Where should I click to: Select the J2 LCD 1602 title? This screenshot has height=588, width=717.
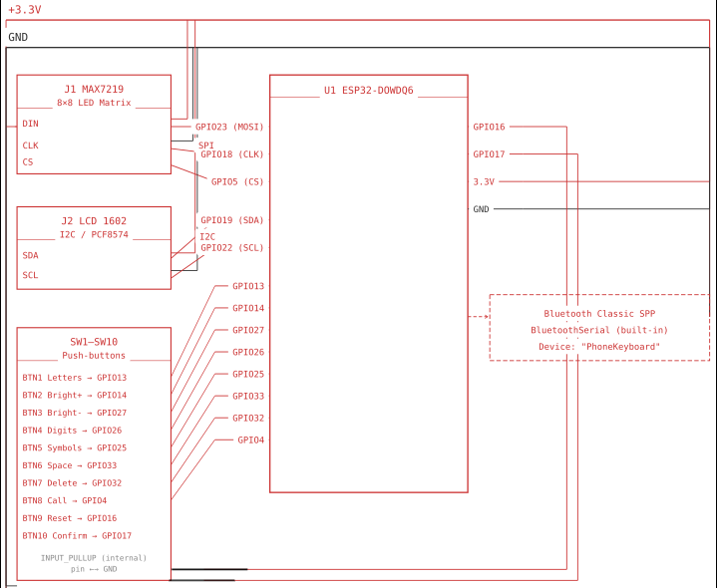[94, 221]
